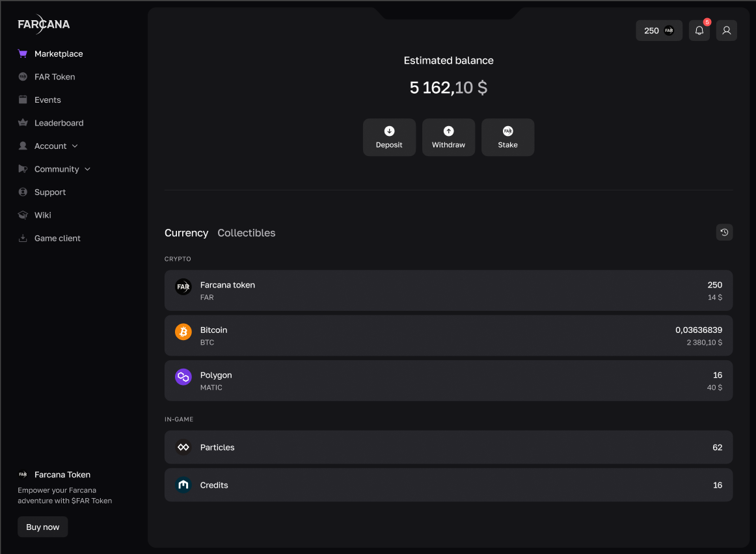This screenshot has width=756, height=554.
Task: Select the Currency tab
Action: click(x=186, y=233)
